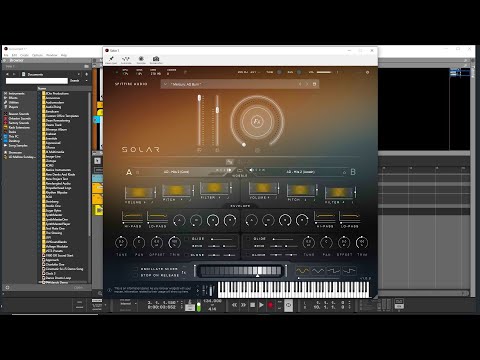480x360 pixels.
Task: Open layer B sound source selector
Action: pos(300,172)
